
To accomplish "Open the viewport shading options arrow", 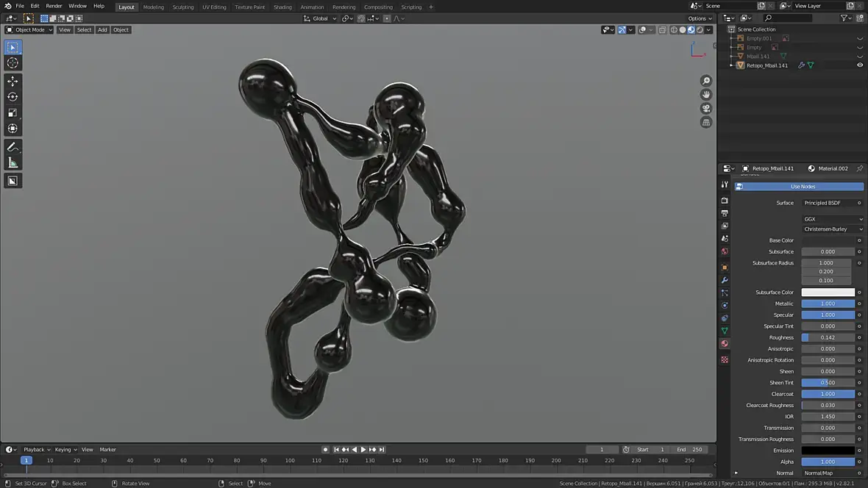I will (708, 30).
